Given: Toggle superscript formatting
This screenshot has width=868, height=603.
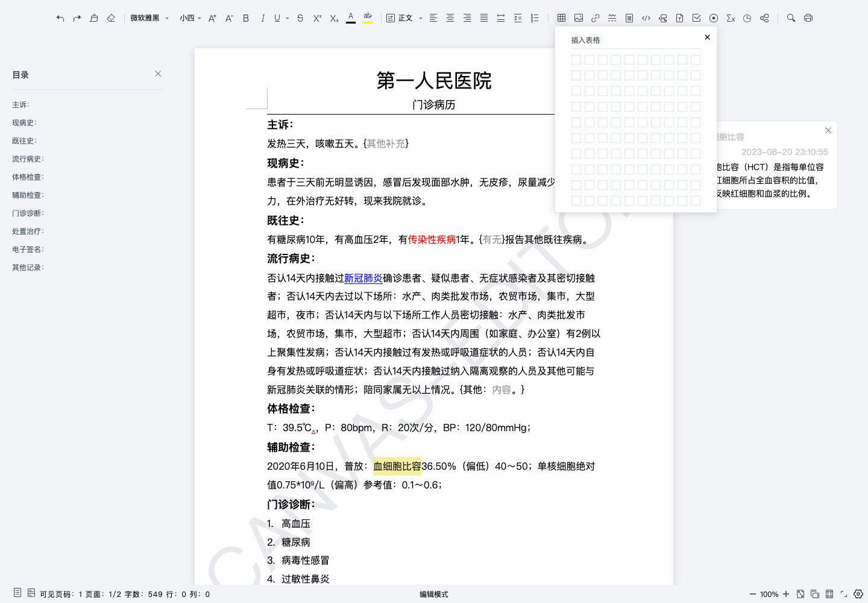Looking at the screenshot, I should [317, 18].
